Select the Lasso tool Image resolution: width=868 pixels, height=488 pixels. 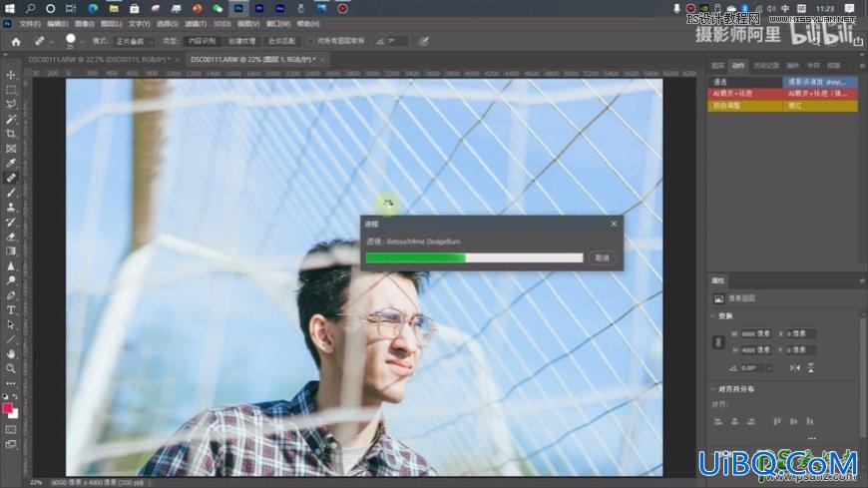point(11,104)
